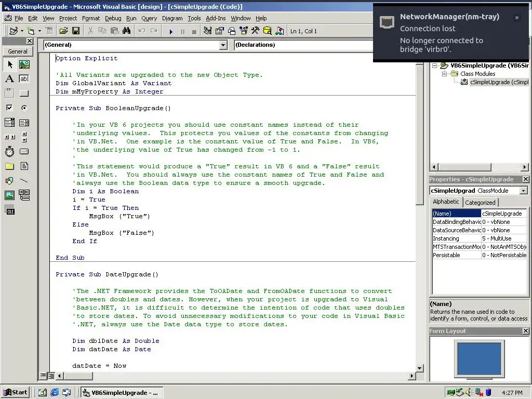Open the (General) object dropdown arrow

point(223,45)
